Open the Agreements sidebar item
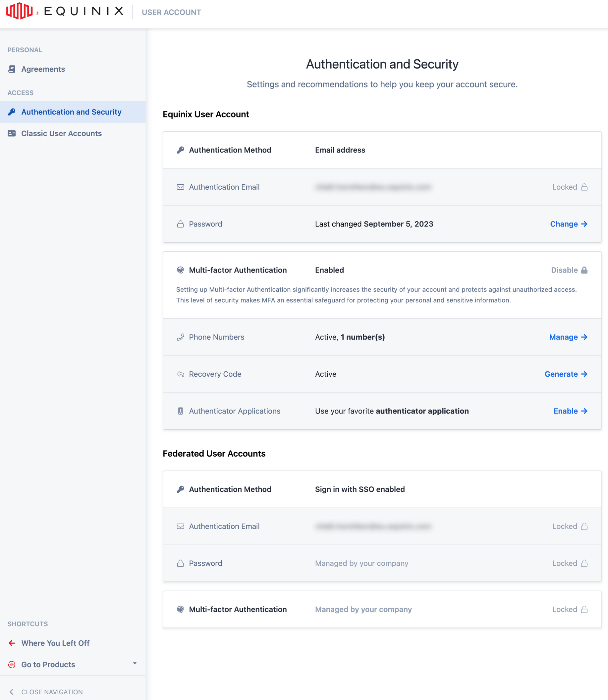Viewport: 608px width, 700px height. tap(73, 69)
